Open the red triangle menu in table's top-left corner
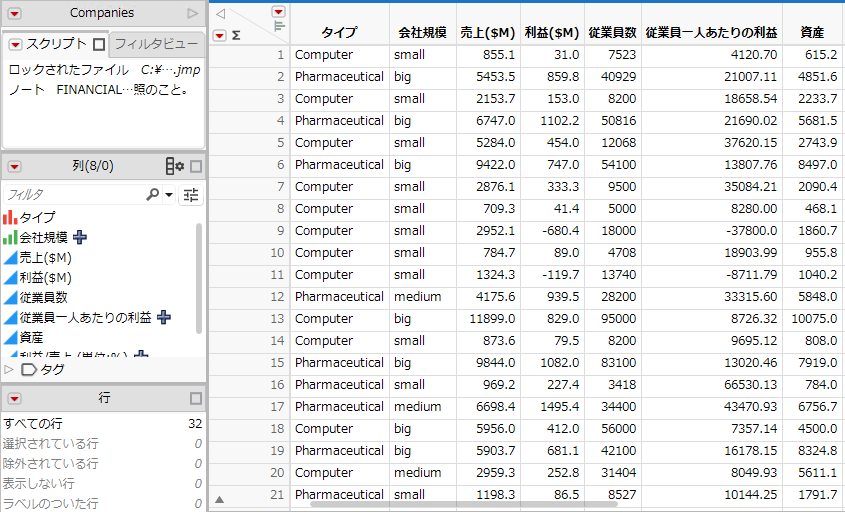Image resolution: width=845 pixels, height=512 pixels. click(x=278, y=12)
